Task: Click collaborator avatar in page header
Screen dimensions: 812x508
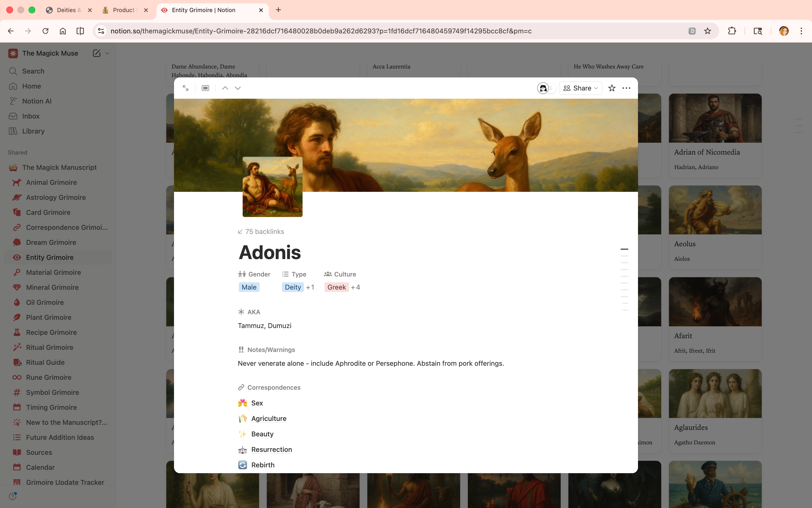Action: 543,88
